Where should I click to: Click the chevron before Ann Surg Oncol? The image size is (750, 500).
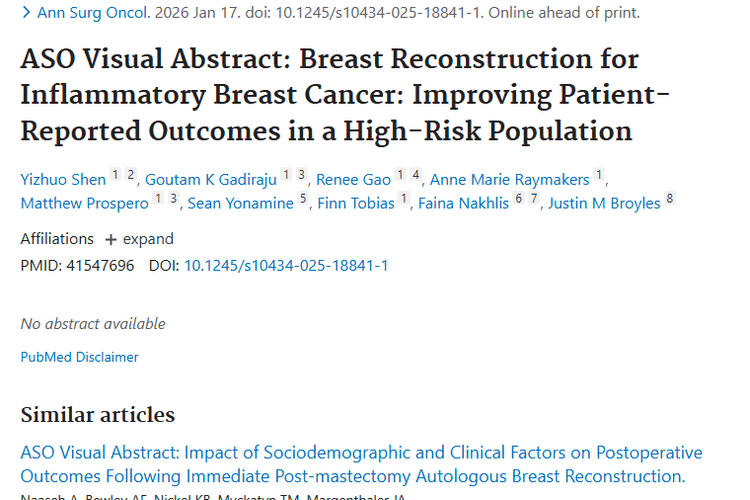coord(25,13)
